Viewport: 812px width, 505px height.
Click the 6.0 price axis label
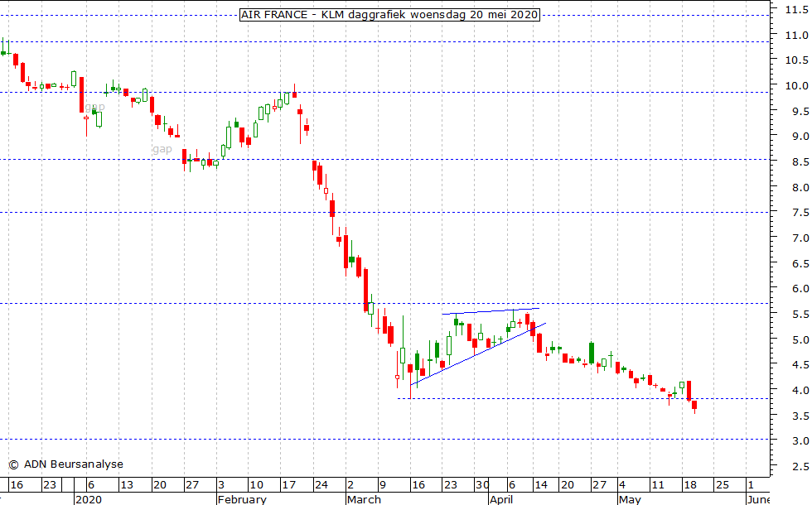tap(800, 289)
